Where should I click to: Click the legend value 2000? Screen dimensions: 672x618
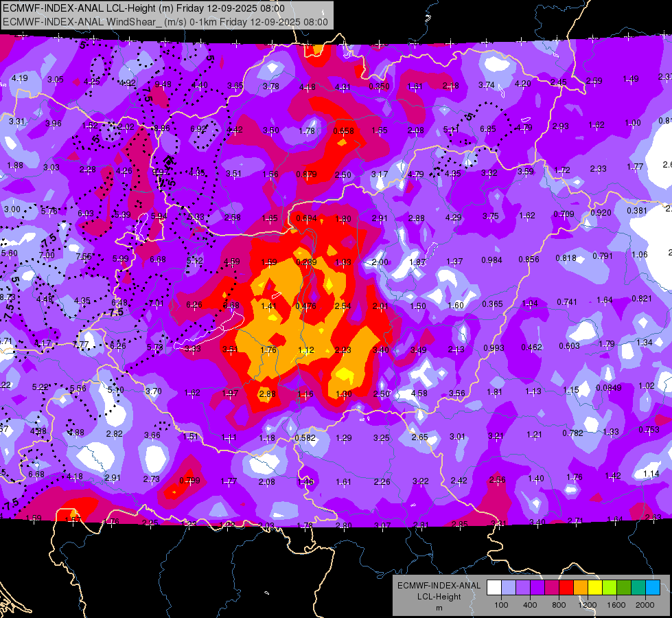pyautogui.click(x=645, y=605)
